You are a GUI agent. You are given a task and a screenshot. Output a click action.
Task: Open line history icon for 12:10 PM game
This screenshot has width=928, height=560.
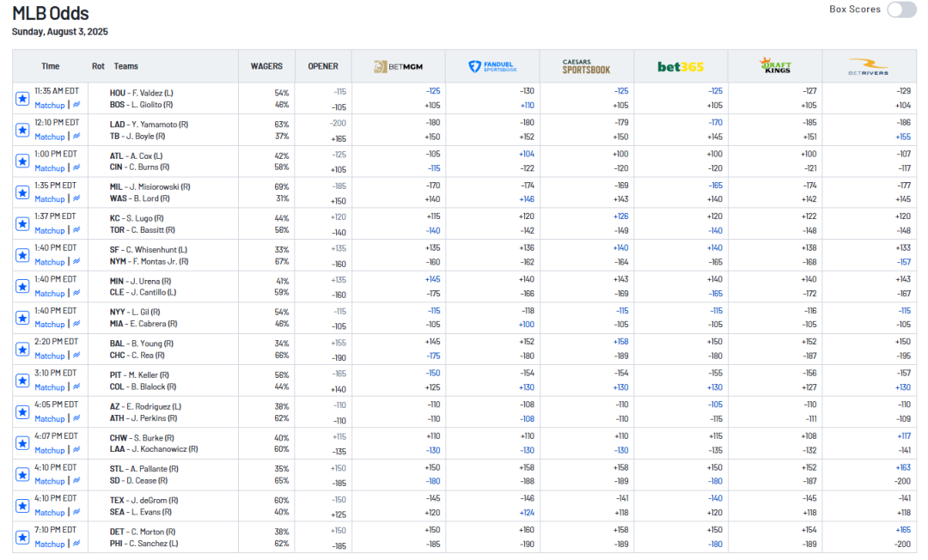click(x=77, y=136)
